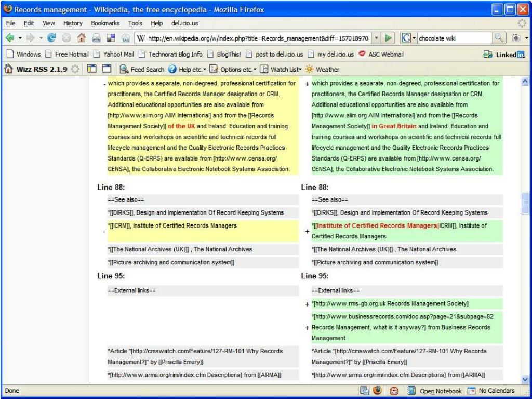Click the Wizz RSS sidebar layout icon
Image resolution: width=532 pixels, height=399 pixels.
tap(91, 69)
